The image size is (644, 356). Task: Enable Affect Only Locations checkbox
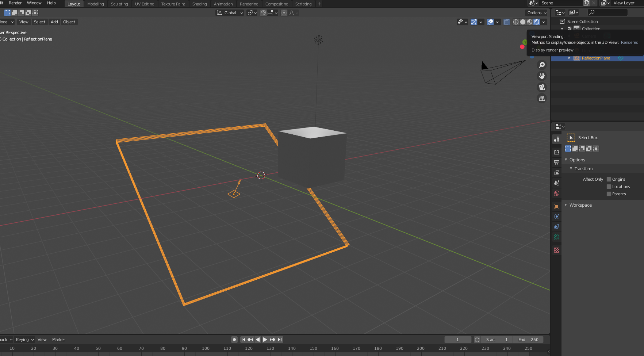pyautogui.click(x=609, y=187)
